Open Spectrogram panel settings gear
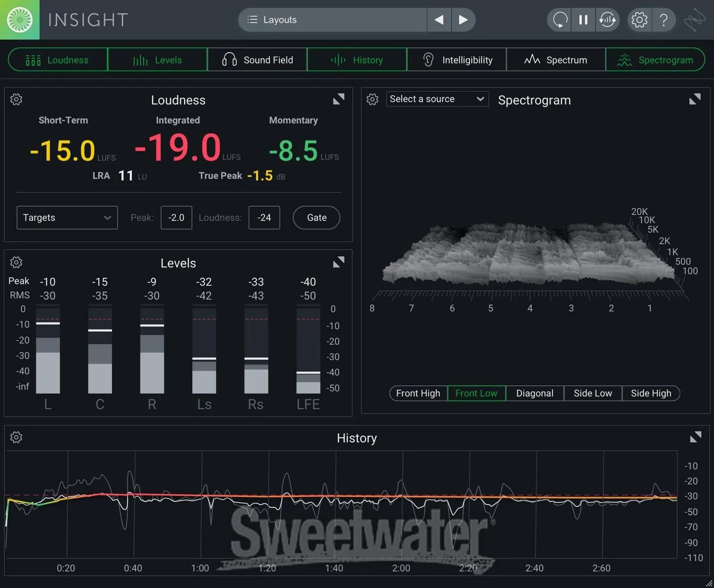 point(372,99)
